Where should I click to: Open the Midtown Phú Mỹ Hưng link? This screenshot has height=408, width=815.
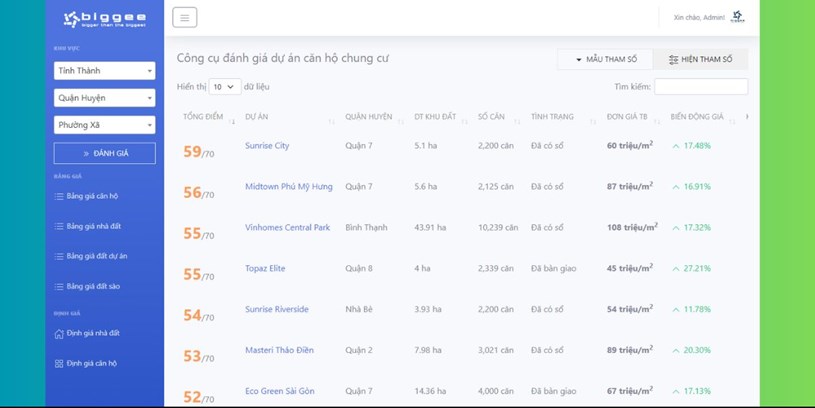(x=288, y=187)
